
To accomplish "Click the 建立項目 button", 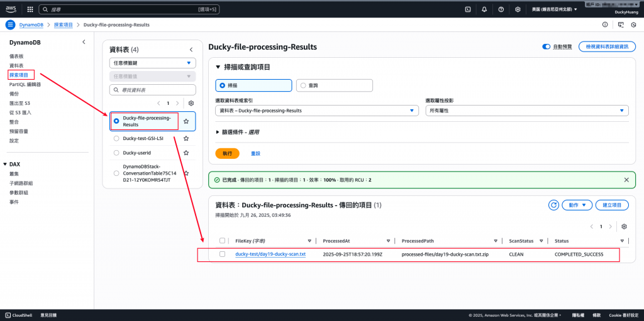I will point(612,205).
